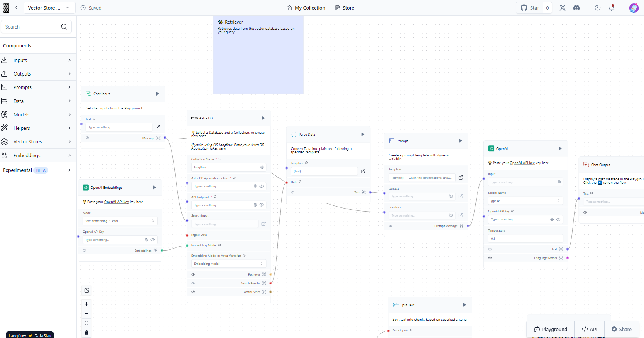Open notifications bell
The height and width of the screenshot is (338, 644).
(x=612, y=8)
